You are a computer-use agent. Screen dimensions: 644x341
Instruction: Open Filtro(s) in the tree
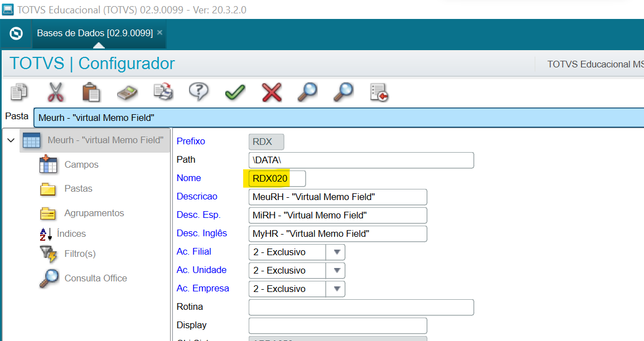click(x=80, y=254)
